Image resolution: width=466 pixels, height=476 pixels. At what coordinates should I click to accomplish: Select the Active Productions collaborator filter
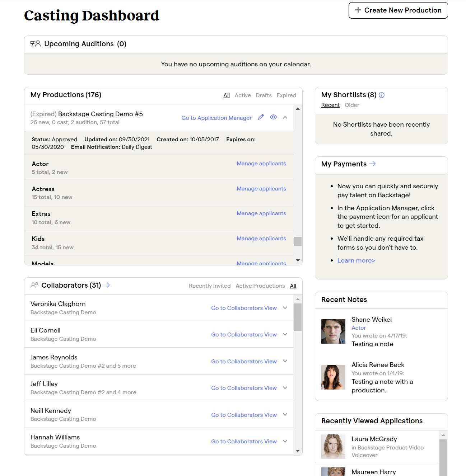tap(260, 286)
